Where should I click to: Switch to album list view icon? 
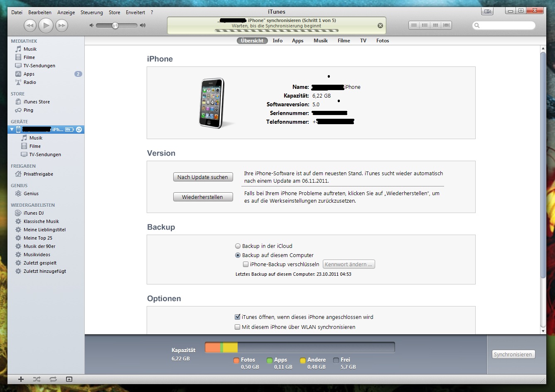[425, 25]
